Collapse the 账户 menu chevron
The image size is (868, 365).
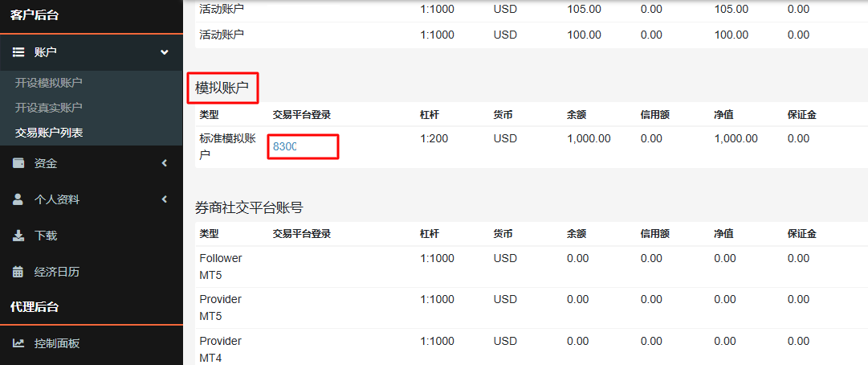pyautogui.click(x=165, y=52)
